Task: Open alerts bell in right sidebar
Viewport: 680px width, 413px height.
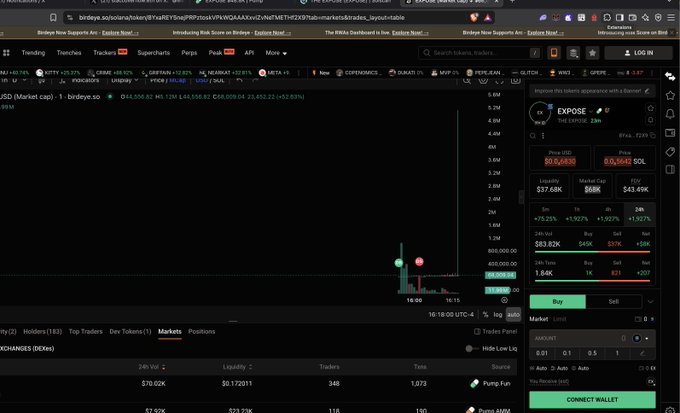Action: pos(670,114)
